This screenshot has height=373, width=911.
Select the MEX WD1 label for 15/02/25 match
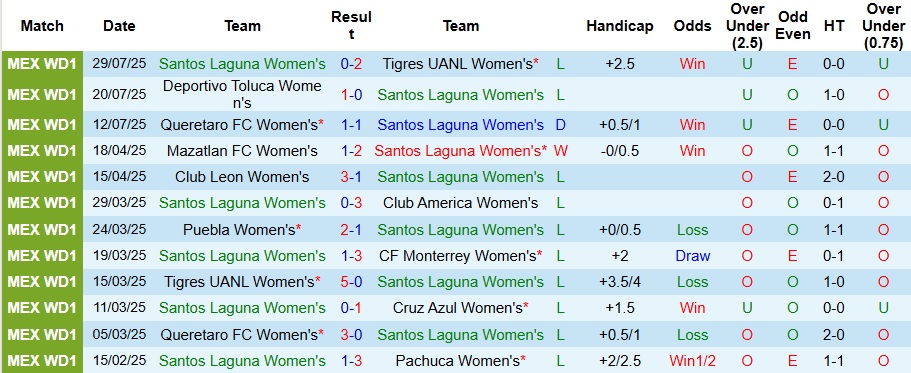point(42,361)
